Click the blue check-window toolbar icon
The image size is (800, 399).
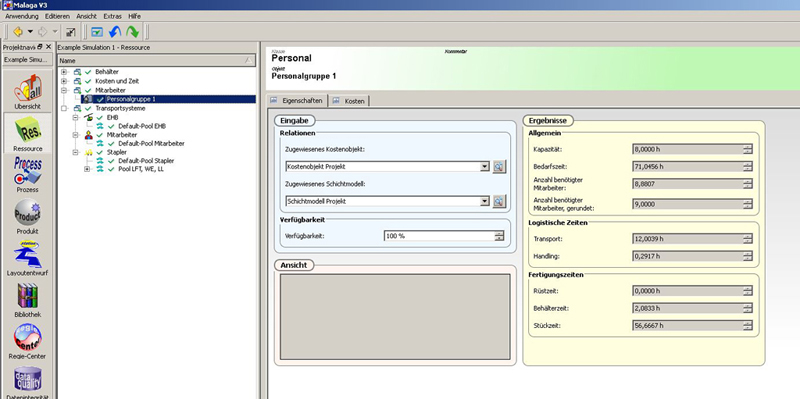pos(97,32)
